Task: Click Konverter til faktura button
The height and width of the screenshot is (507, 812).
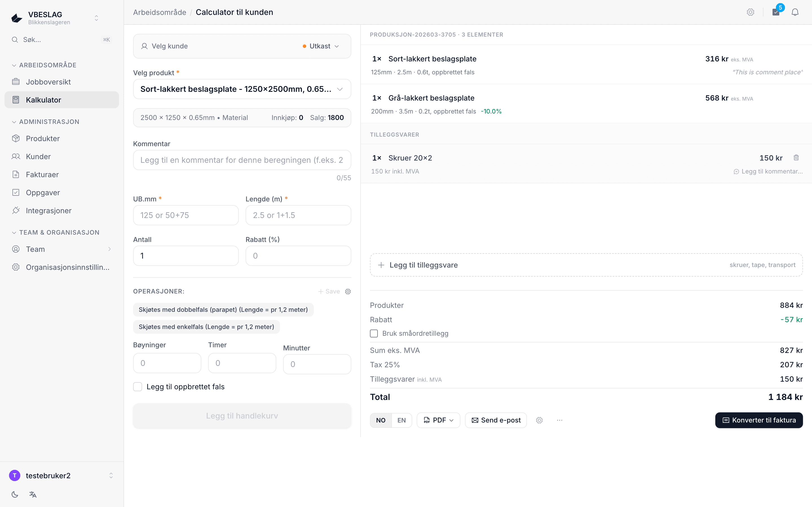Action: [x=759, y=420]
